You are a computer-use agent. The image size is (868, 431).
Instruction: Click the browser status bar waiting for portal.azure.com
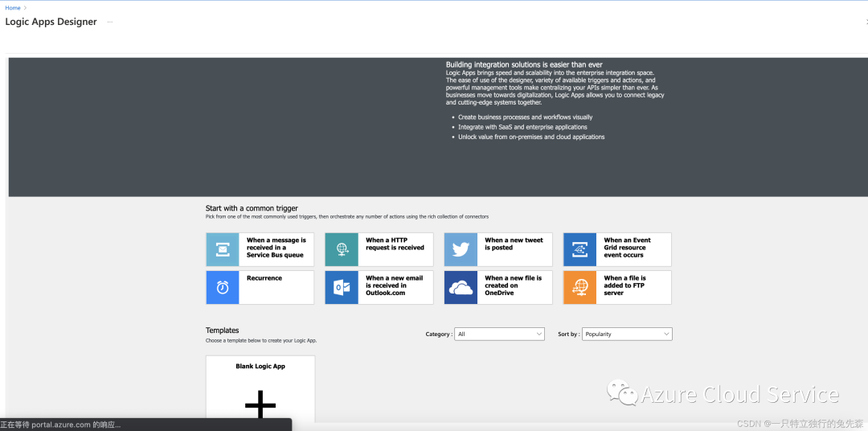(145, 425)
